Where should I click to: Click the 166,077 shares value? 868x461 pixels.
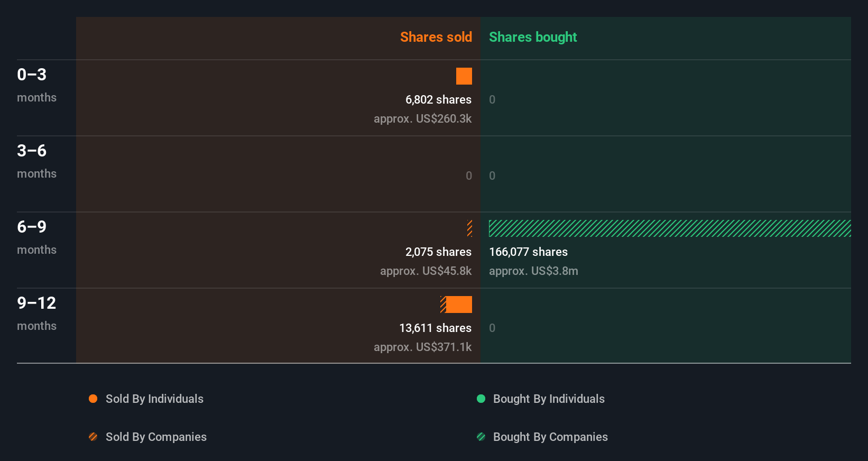coord(528,252)
